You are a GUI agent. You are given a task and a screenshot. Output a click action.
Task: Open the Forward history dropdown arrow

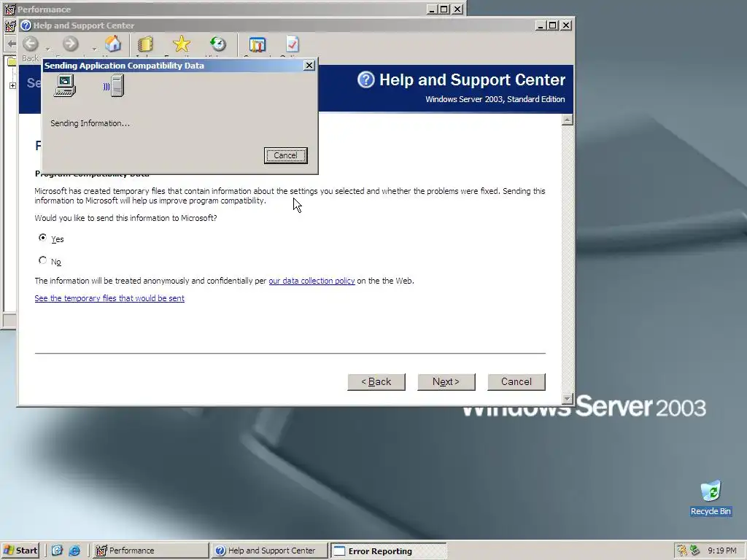coord(94,49)
